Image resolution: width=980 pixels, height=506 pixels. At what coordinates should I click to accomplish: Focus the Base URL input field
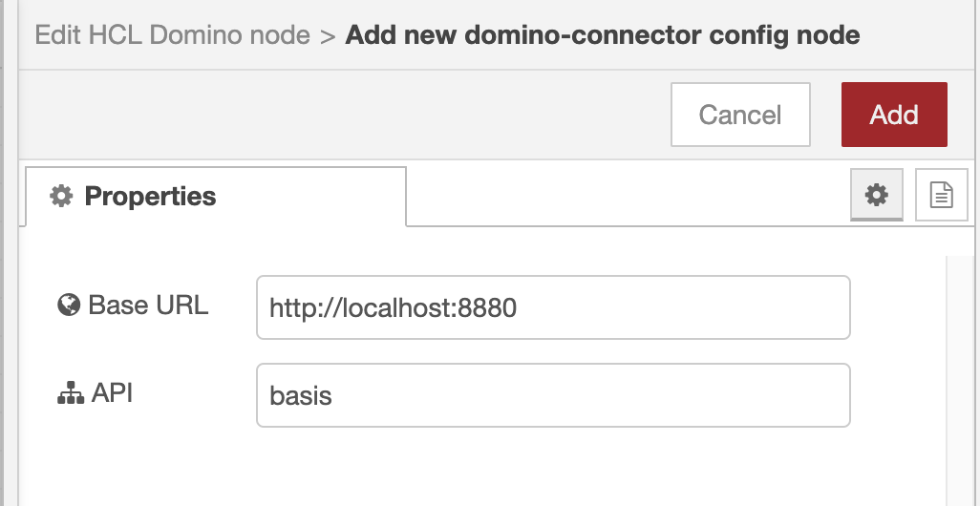pos(553,307)
